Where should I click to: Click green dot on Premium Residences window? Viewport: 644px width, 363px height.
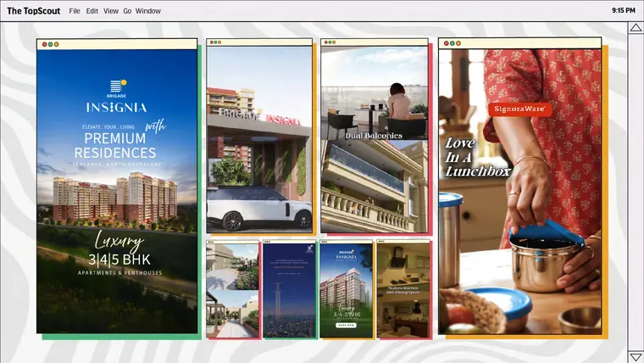[x=51, y=44]
